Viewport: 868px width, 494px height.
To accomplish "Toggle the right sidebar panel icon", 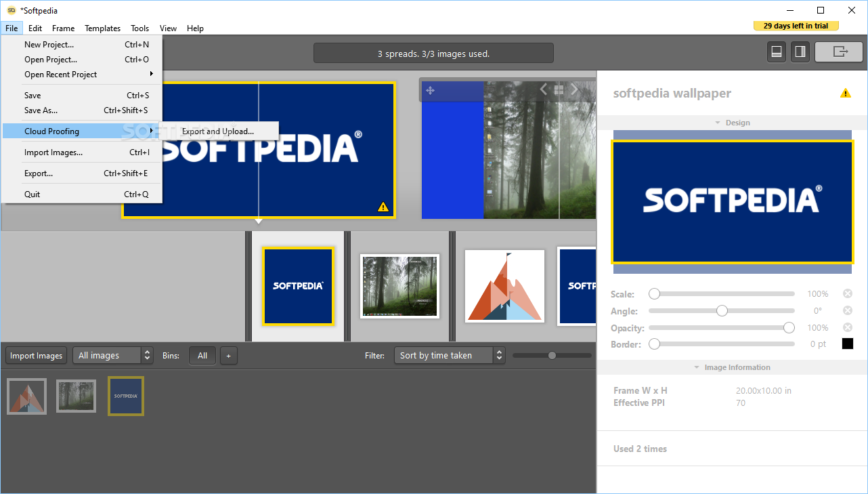I will [x=800, y=52].
